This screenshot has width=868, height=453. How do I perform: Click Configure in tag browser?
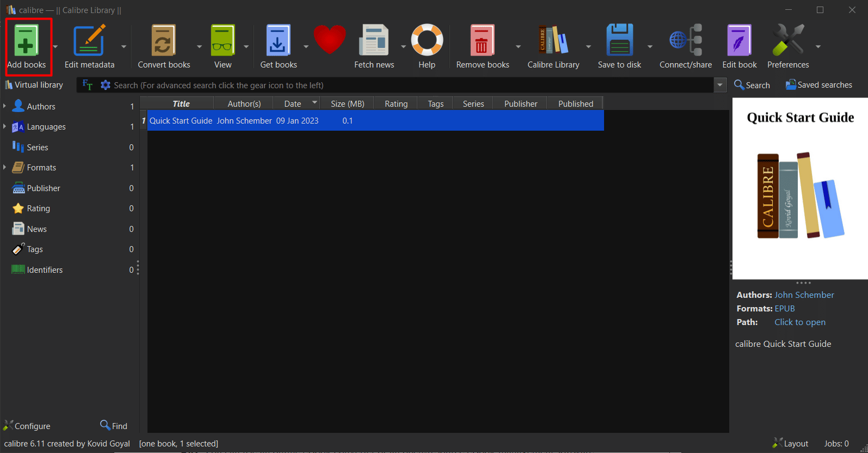[27, 426]
